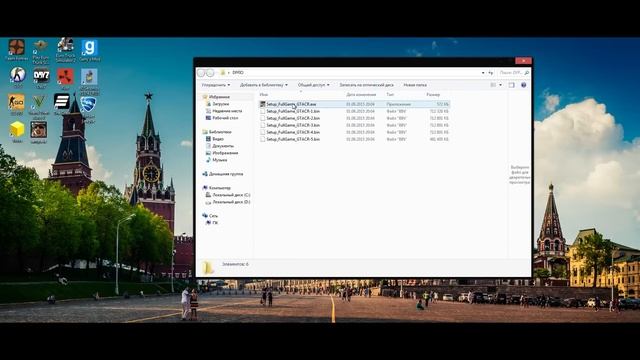Screen dimensions: 640x360
Task: Open the Общий доступ dropdown
Action: pyautogui.click(x=313, y=85)
